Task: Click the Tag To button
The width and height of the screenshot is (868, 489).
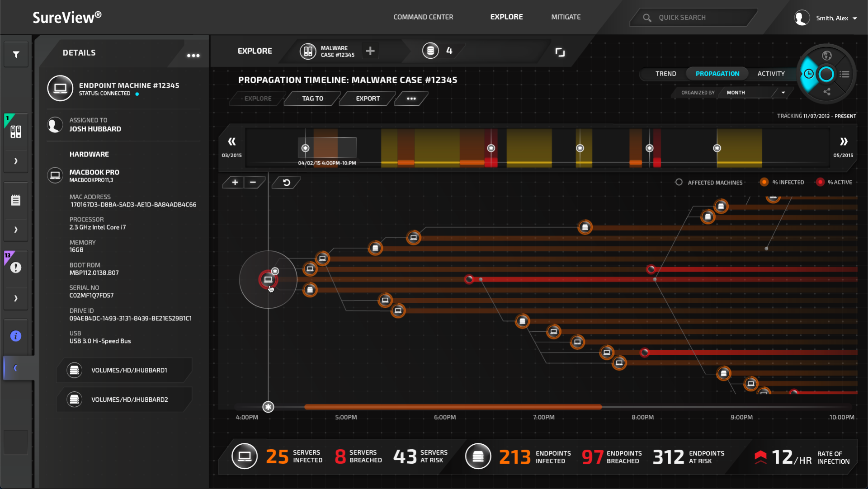Action: pos(312,99)
